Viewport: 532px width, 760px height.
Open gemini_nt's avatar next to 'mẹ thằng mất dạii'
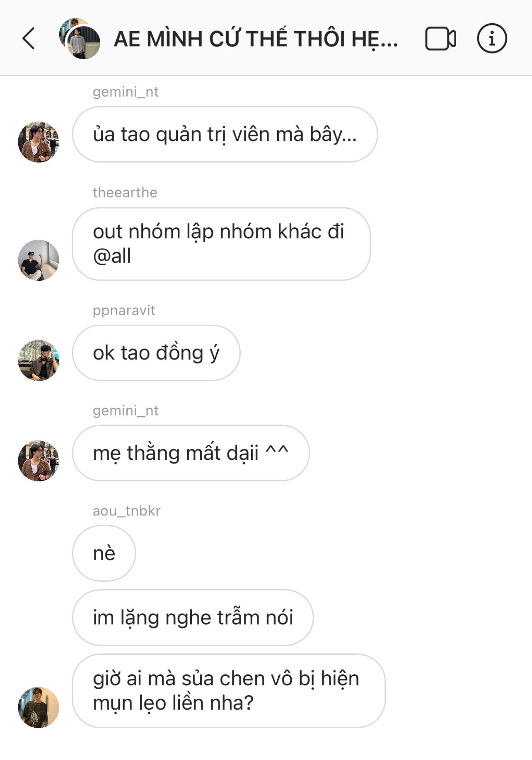[39, 461]
